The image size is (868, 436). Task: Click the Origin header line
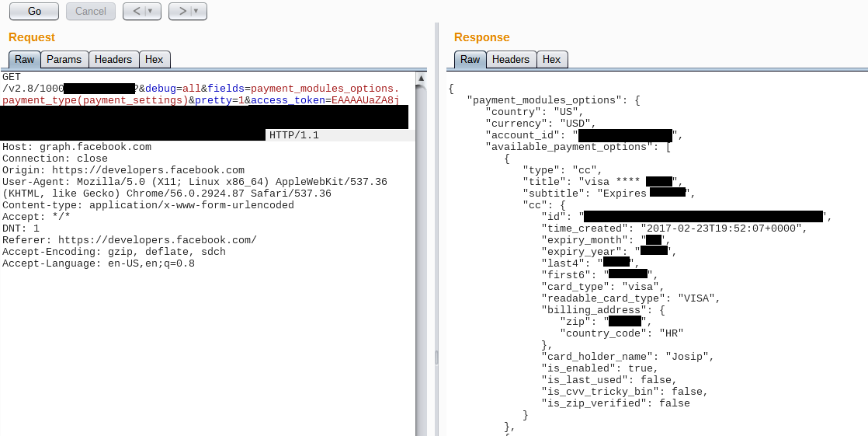tap(123, 170)
